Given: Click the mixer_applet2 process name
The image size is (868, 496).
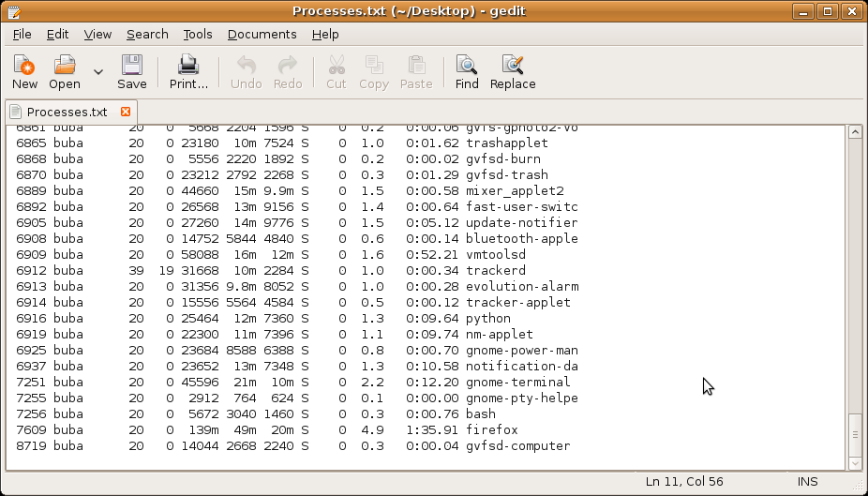Looking at the screenshot, I should [515, 191].
